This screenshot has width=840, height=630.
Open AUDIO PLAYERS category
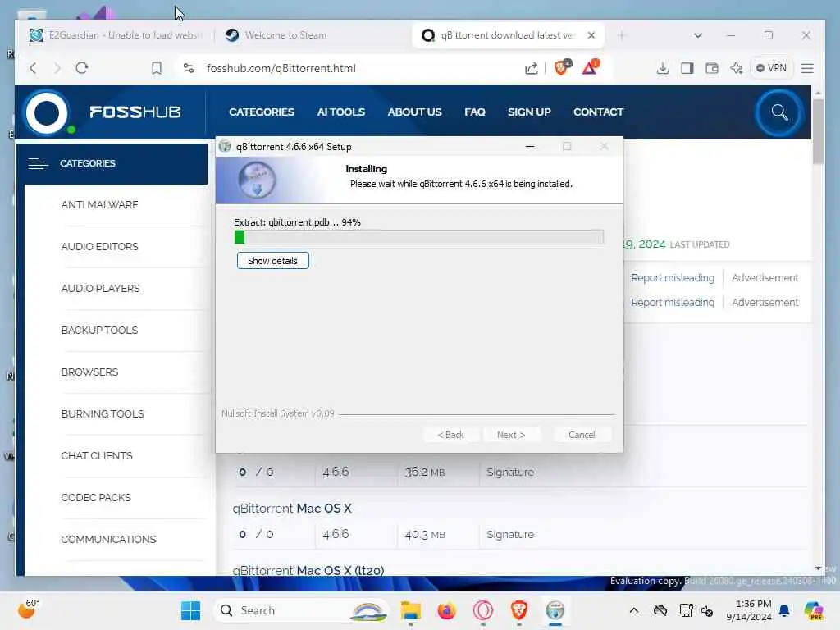[x=100, y=288]
